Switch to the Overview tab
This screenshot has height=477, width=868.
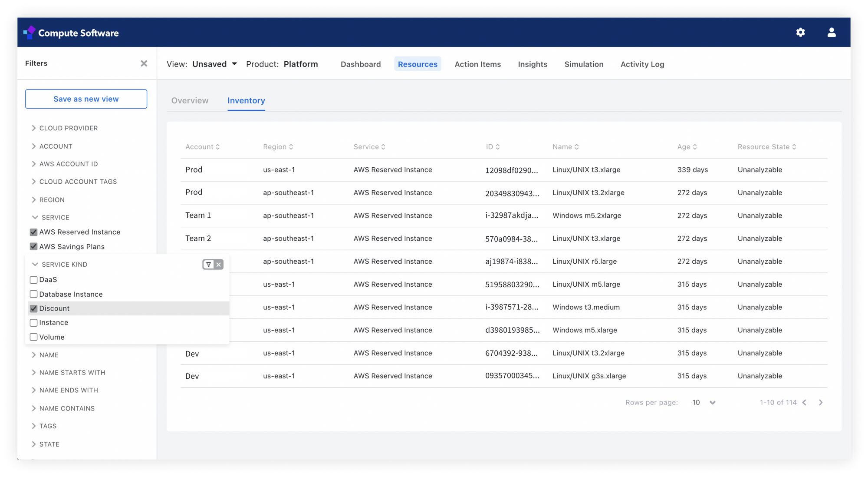tap(190, 101)
